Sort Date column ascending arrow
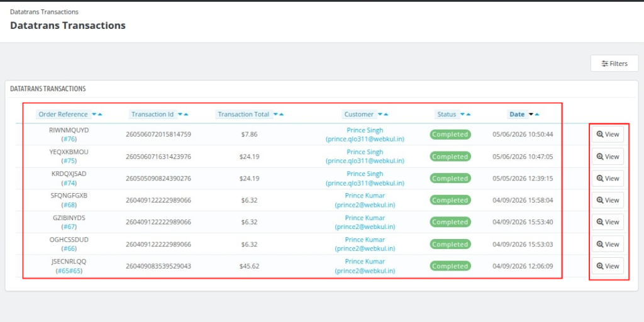This screenshot has height=322, width=644. point(537,114)
